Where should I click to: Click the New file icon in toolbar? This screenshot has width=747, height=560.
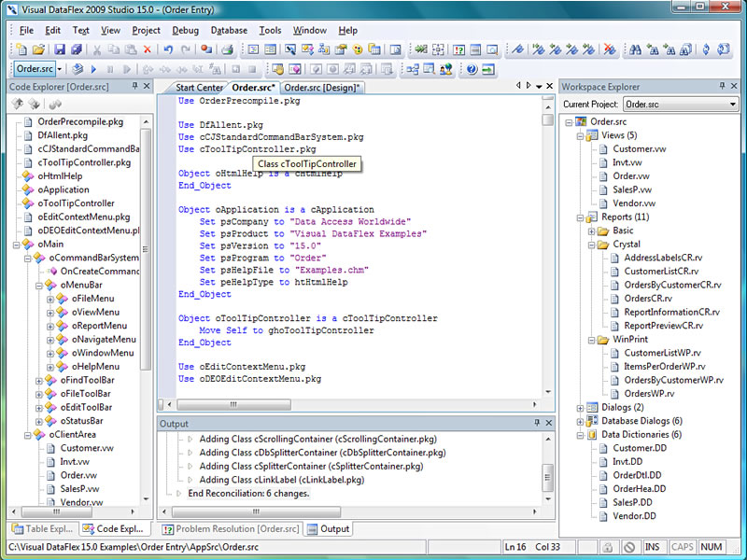(21, 49)
